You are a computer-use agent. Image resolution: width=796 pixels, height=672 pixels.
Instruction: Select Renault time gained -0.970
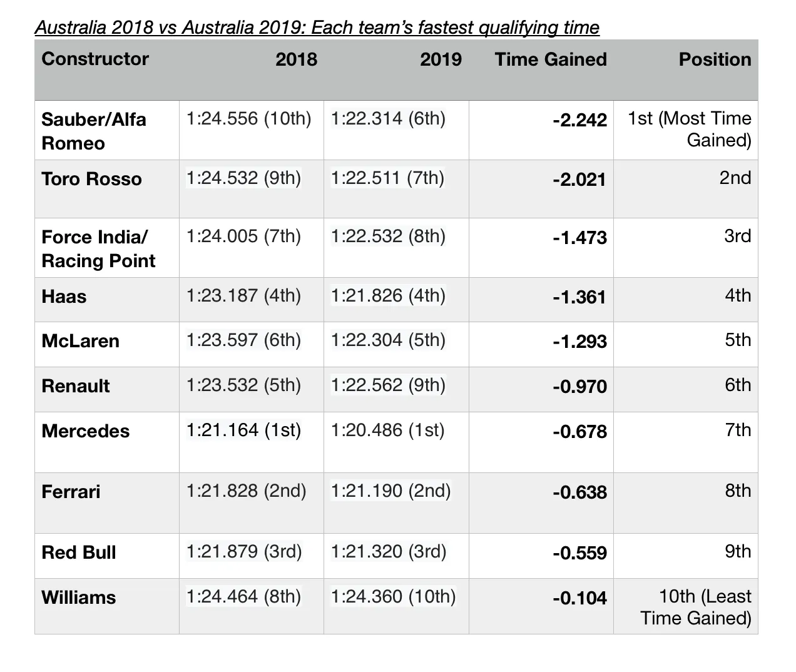click(579, 386)
